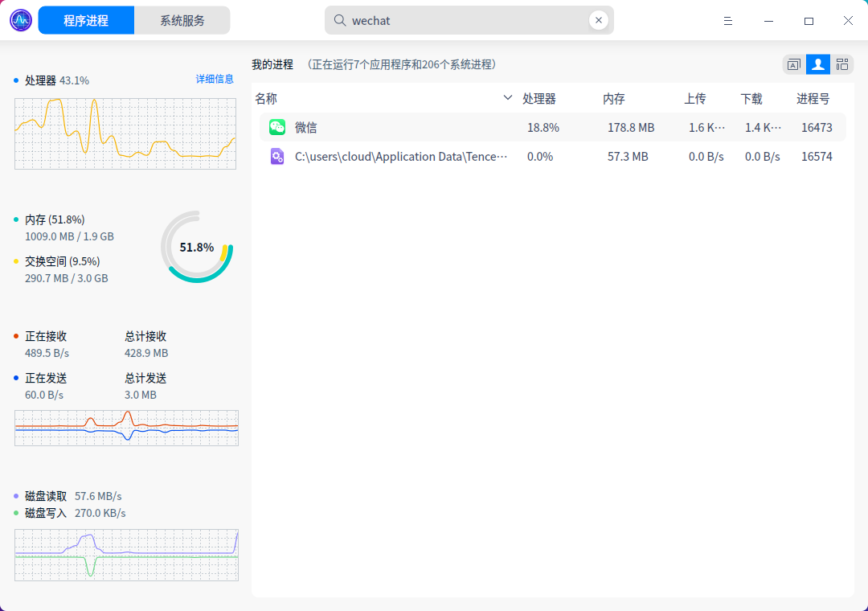The image size is (868, 611).
Task: Switch to the 系统服务 tab
Action: click(x=182, y=19)
